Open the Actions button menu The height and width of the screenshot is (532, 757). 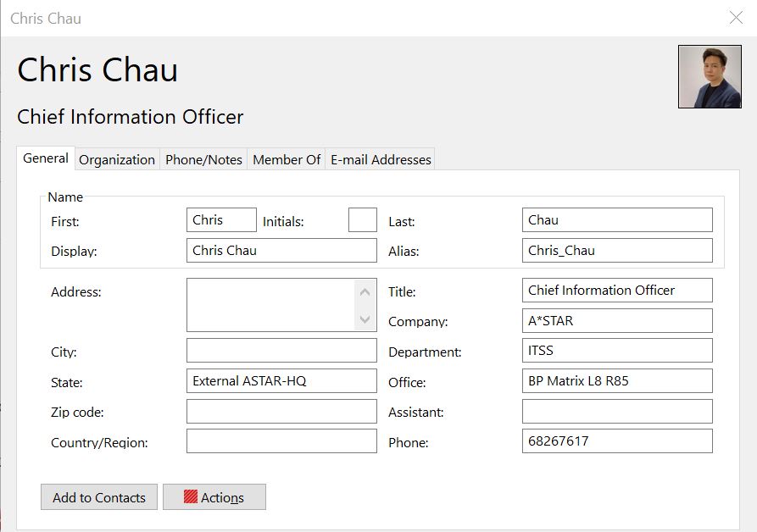pyautogui.click(x=214, y=496)
